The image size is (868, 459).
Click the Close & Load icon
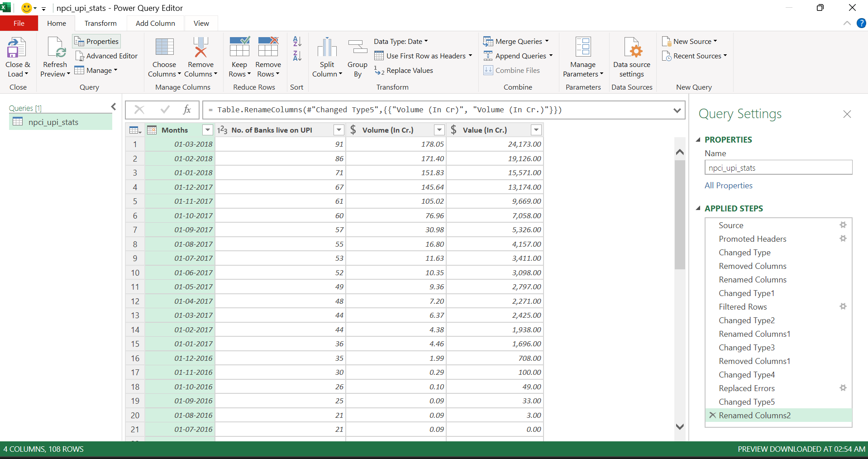pos(17,48)
